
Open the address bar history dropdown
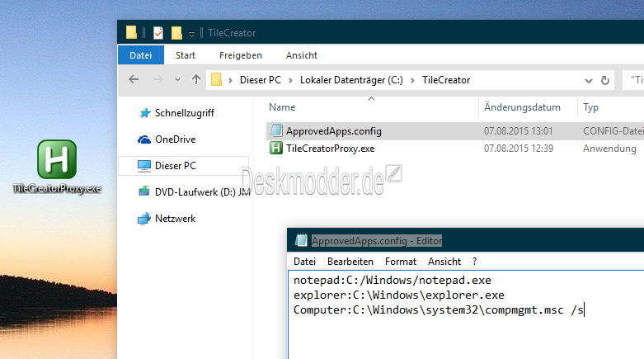[589, 81]
